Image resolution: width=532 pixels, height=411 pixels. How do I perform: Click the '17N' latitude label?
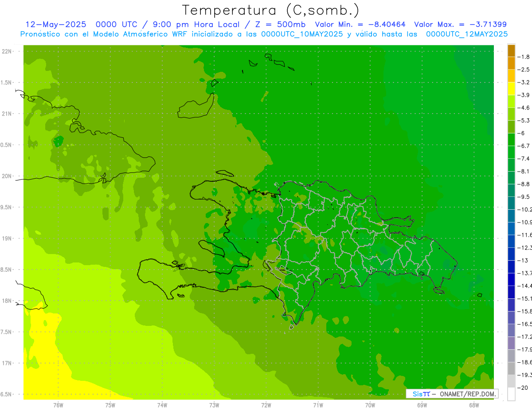(x=7, y=363)
